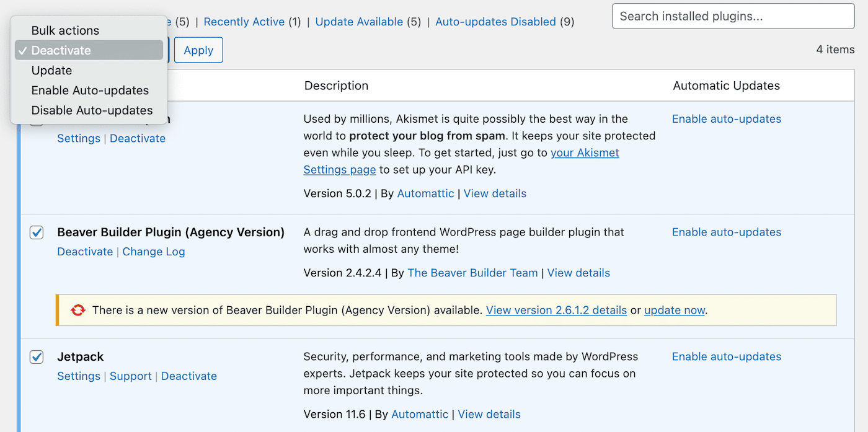Viewport: 868px width, 432px height.
Task: Open the Update Available plugins filter
Action: click(x=359, y=21)
